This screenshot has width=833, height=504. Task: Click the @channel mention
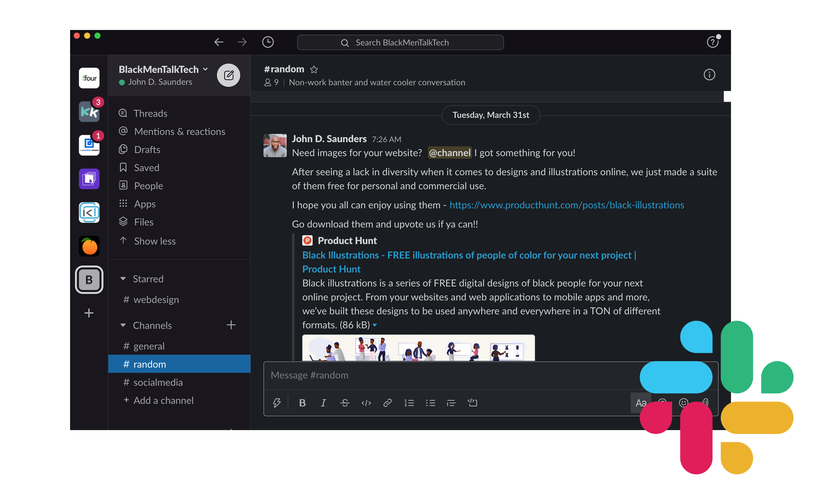450,153
